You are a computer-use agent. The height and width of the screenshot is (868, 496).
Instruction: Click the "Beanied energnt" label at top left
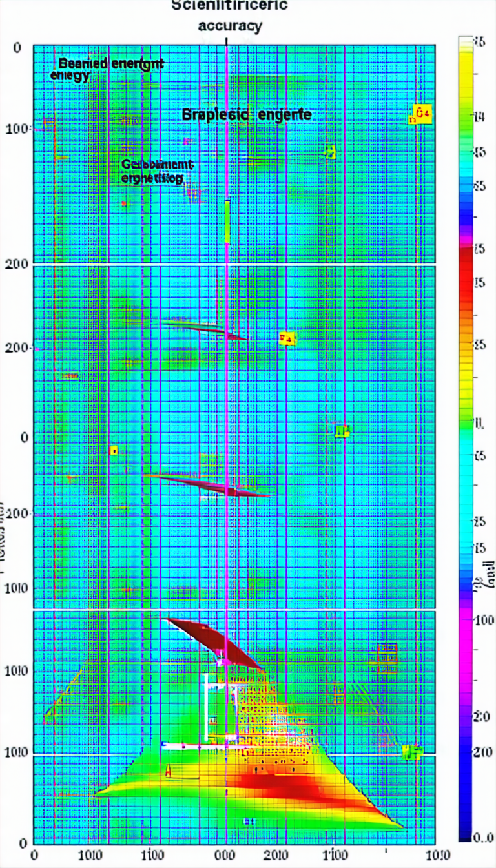point(110,64)
